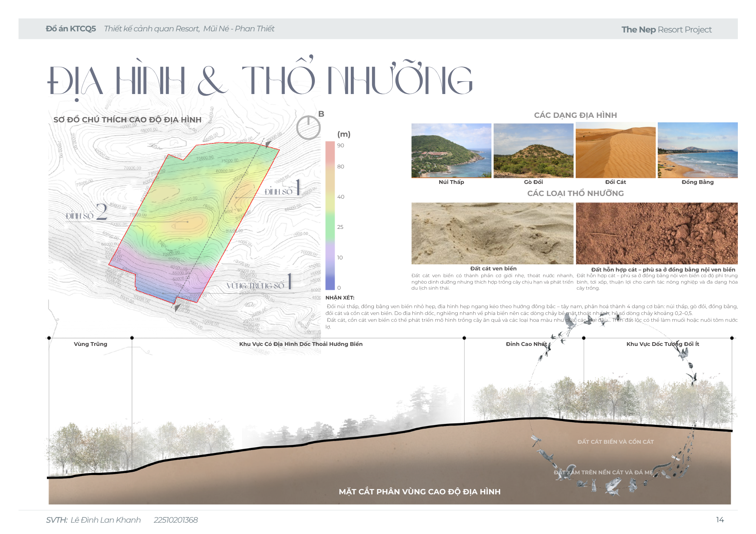Click the Đồng Bằng beach photo

click(x=697, y=150)
